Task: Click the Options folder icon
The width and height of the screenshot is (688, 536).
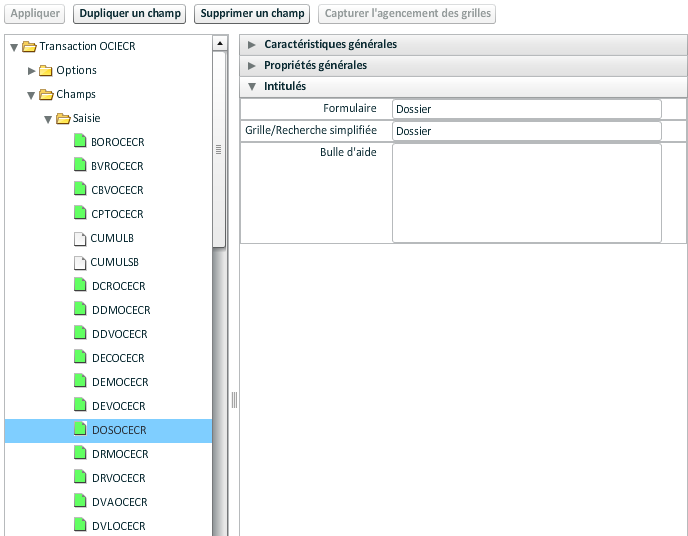Action: 46,70
